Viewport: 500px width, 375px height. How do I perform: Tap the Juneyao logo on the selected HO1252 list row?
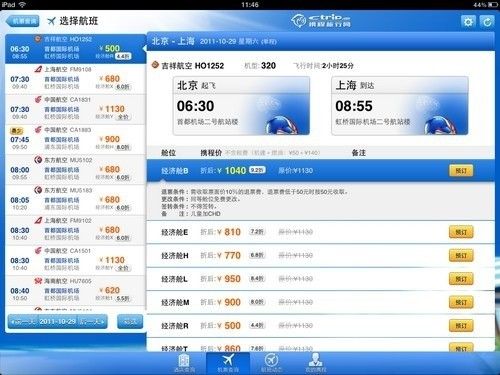point(38,39)
